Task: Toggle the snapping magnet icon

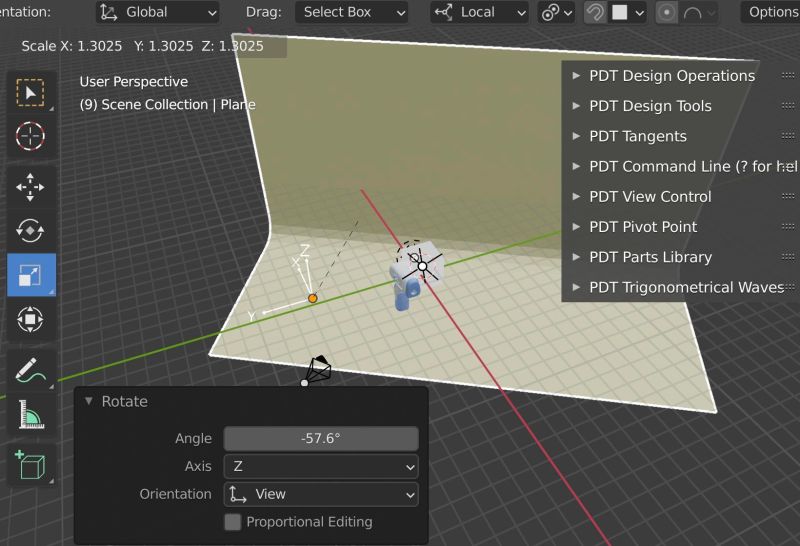Action: 595,12
